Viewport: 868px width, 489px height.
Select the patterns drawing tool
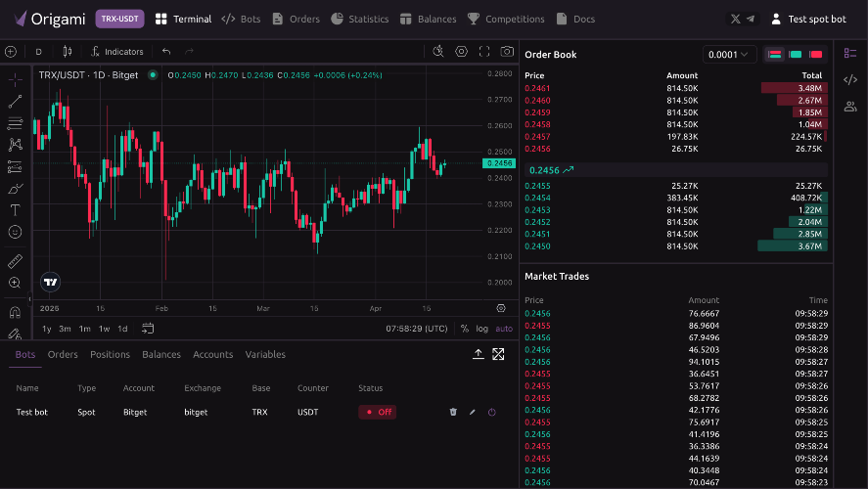pyautogui.click(x=15, y=145)
